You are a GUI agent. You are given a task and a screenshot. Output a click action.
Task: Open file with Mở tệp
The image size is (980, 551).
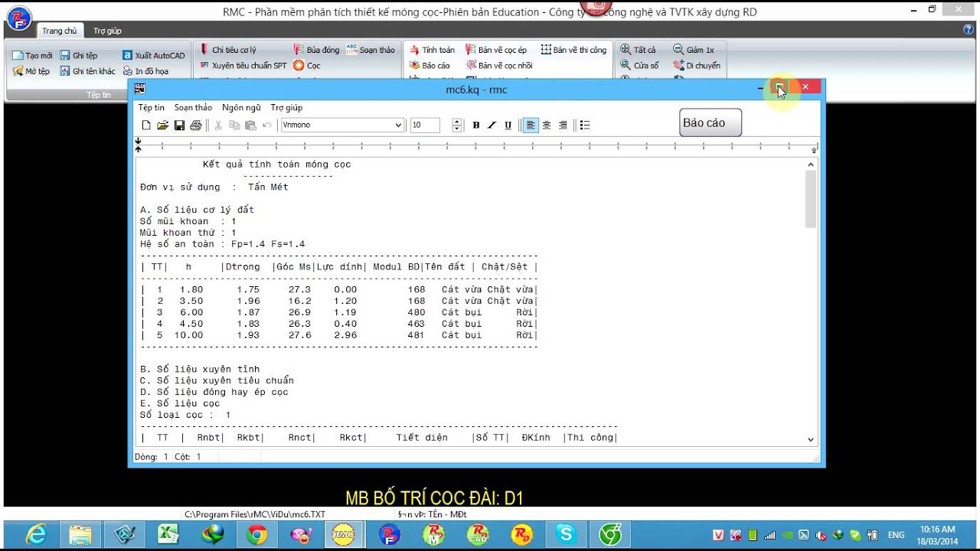click(x=31, y=71)
